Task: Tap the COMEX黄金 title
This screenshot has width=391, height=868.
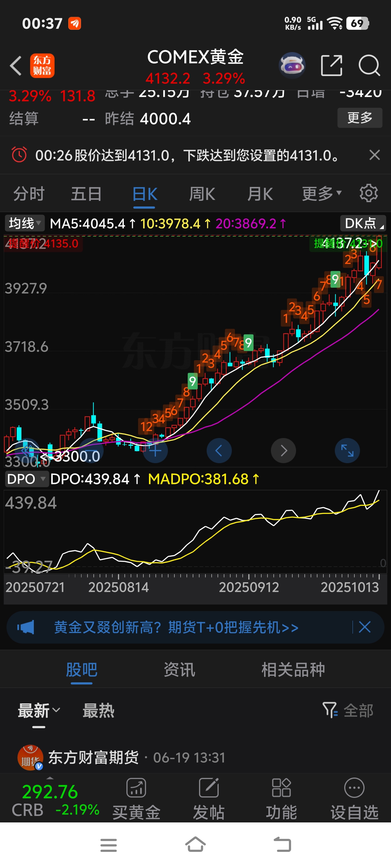Action: [195, 57]
